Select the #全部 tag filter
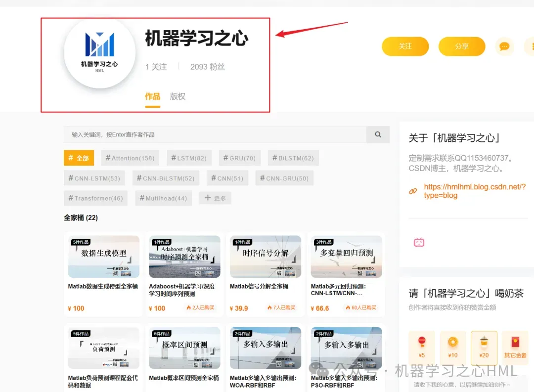534x392 pixels. [79, 158]
